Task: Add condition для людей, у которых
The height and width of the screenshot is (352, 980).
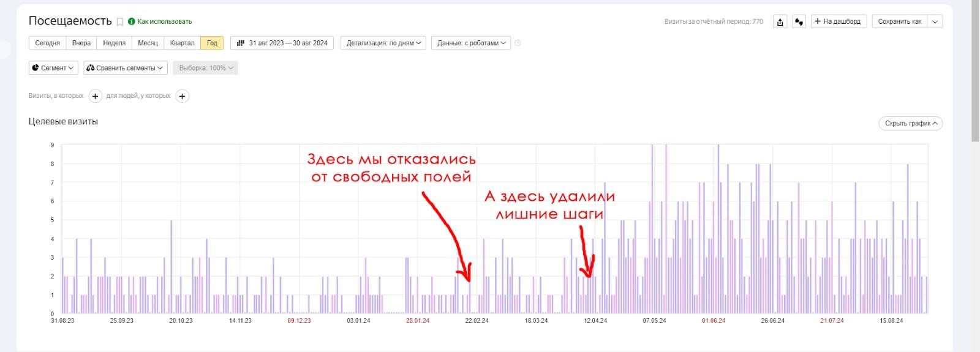Action: [182, 96]
